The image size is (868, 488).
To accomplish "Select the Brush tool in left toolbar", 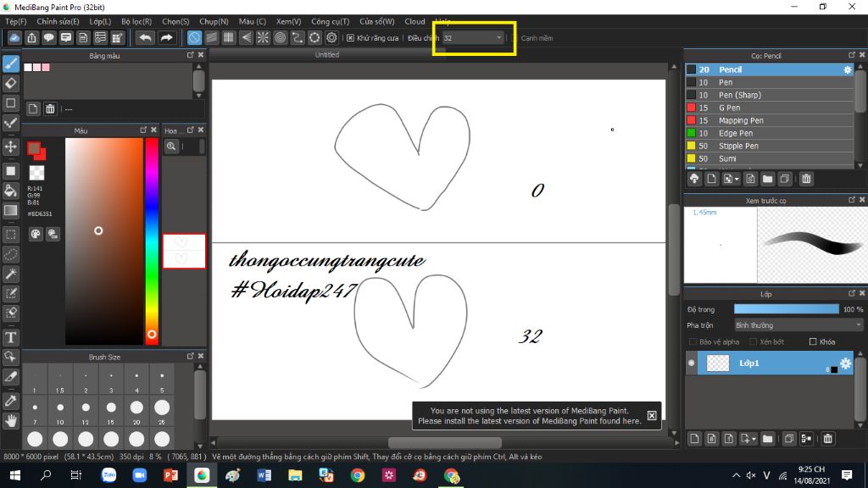I will [x=10, y=64].
